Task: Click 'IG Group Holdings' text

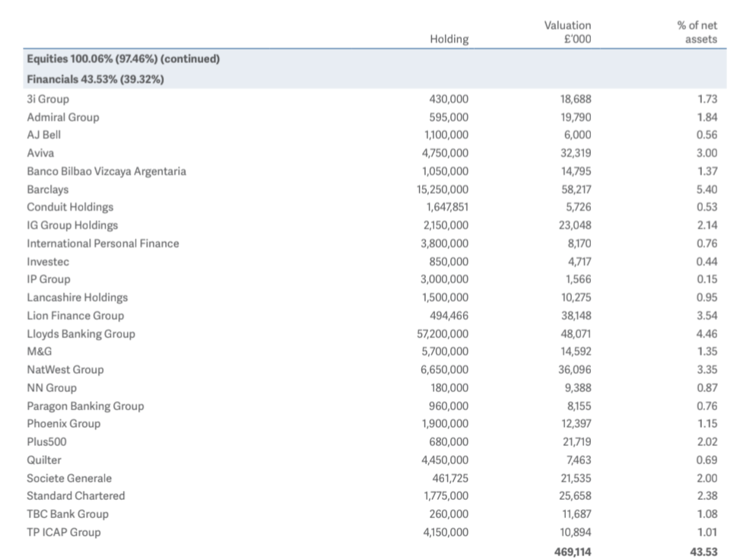Action: (x=72, y=225)
